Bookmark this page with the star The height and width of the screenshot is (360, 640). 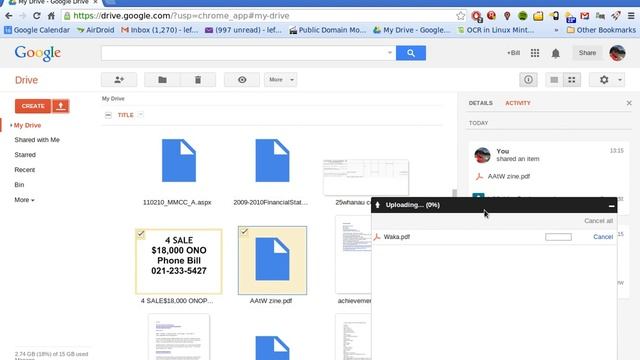click(460, 16)
